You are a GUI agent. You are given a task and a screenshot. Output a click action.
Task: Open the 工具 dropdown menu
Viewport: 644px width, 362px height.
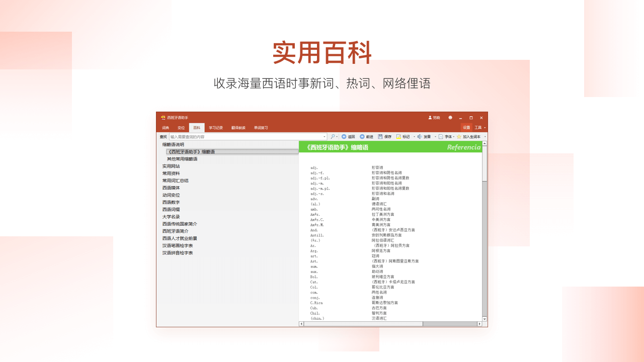(x=480, y=128)
